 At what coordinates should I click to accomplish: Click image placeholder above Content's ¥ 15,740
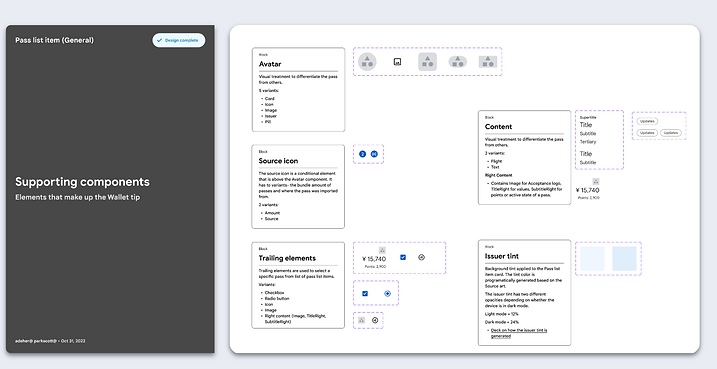click(x=596, y=182)
